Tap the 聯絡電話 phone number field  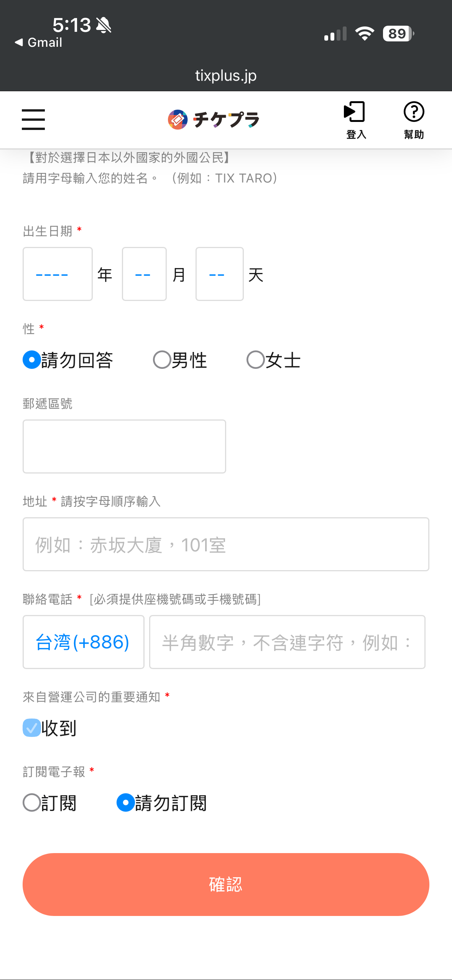click(287, 642)
